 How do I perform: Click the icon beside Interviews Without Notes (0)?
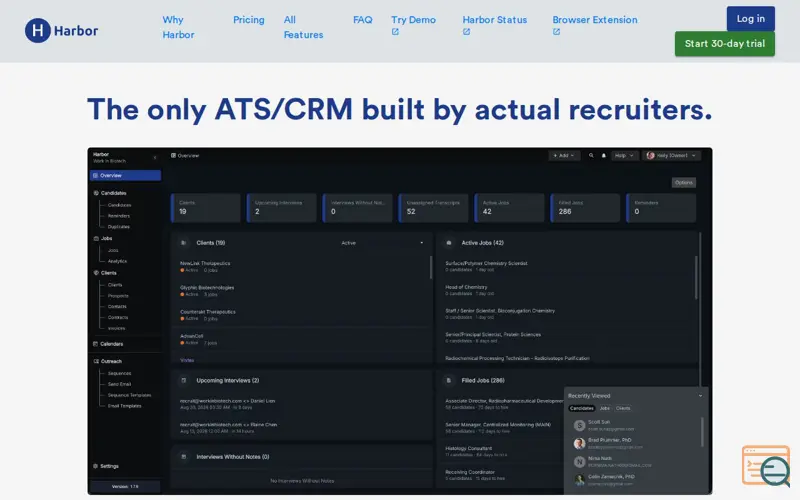point(184,457)
